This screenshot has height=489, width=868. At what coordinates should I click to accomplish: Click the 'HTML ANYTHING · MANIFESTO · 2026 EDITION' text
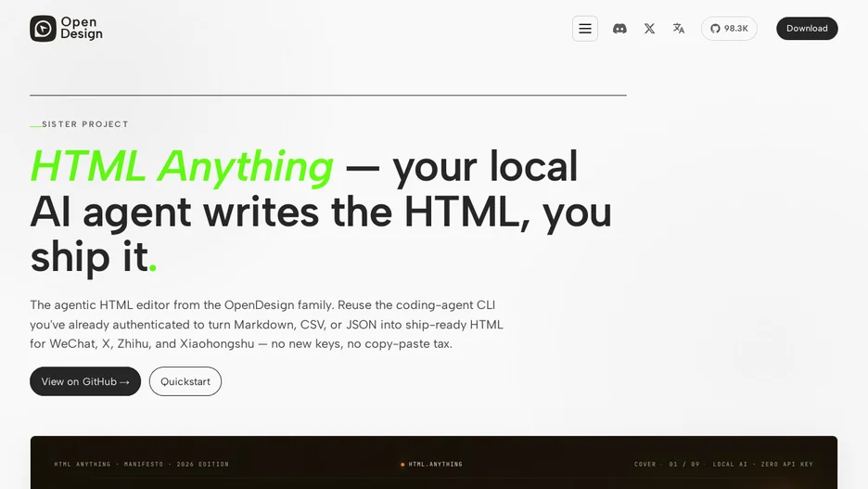pos(141,464)
